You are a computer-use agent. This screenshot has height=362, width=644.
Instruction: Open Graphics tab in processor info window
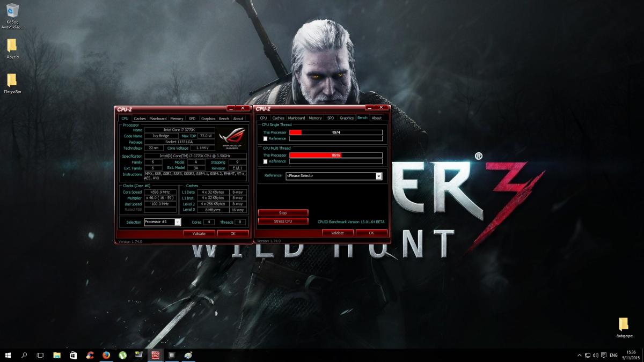208,119
